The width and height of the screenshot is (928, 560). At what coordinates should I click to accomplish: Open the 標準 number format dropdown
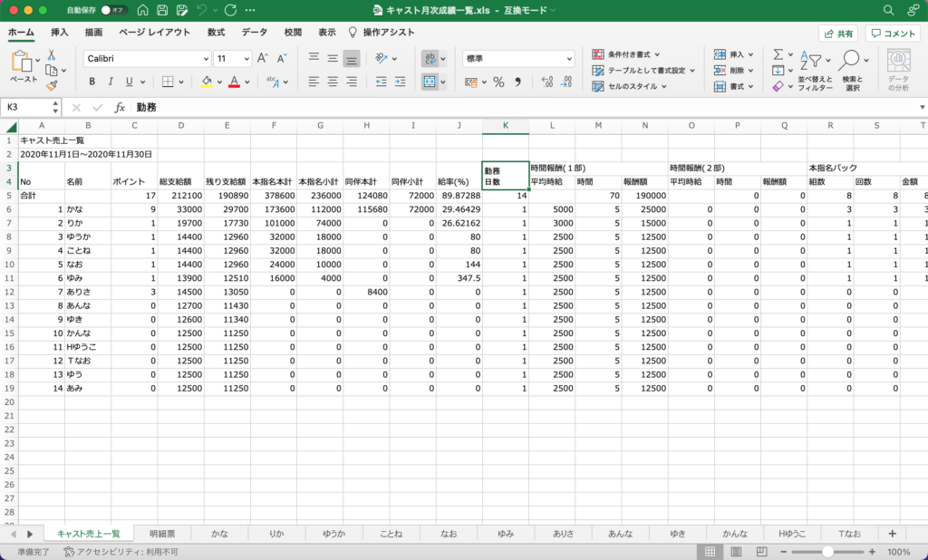coord(569,59)
